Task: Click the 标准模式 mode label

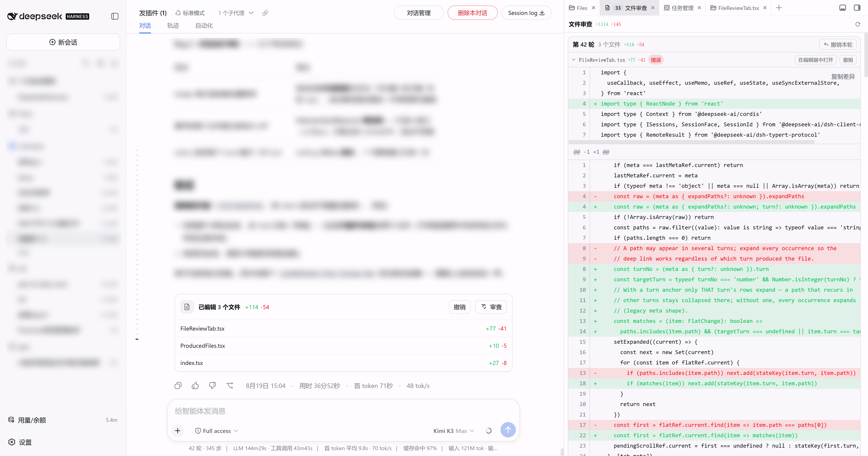Action: [x=193, y=13]
